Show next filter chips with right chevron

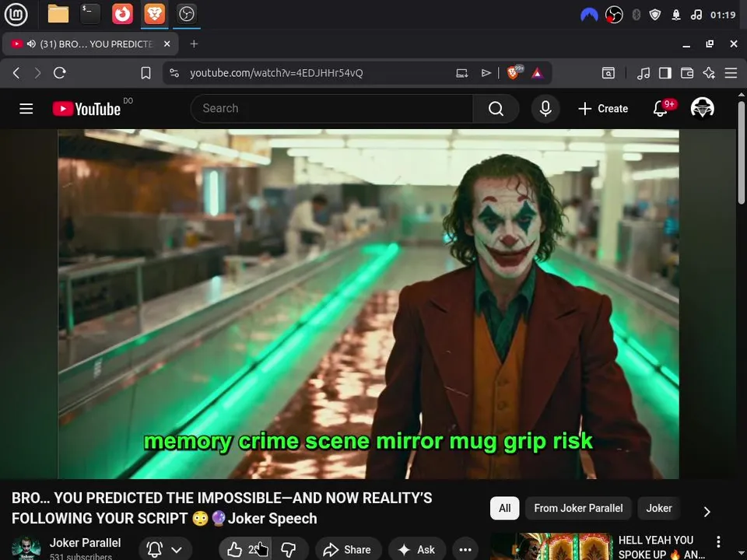pos(707,512)
